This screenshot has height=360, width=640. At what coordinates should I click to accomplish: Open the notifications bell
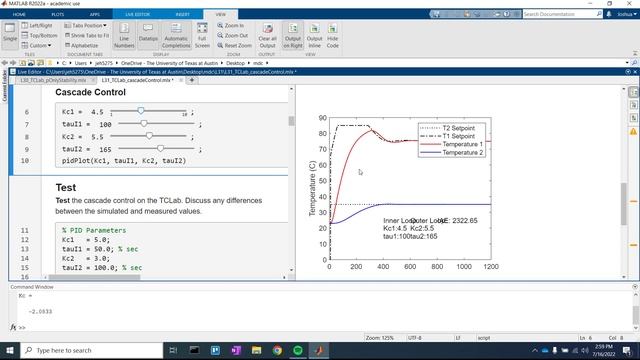tap(609, 14)
